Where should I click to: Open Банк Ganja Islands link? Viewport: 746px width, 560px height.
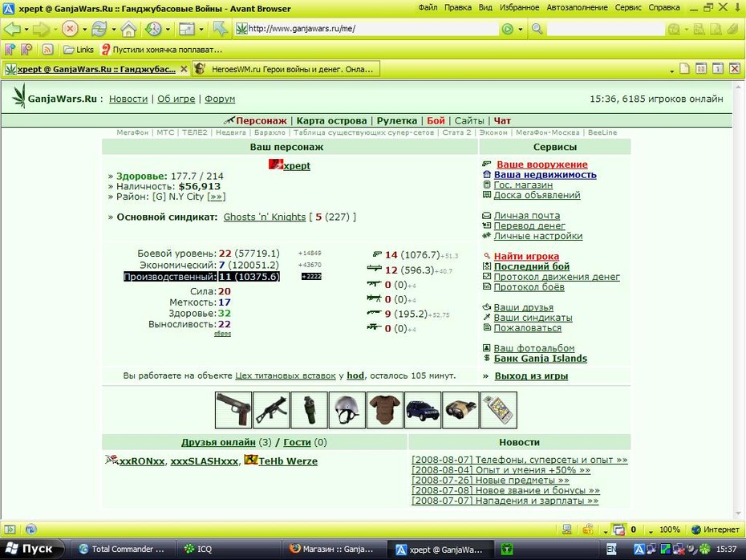click(541, 359)
